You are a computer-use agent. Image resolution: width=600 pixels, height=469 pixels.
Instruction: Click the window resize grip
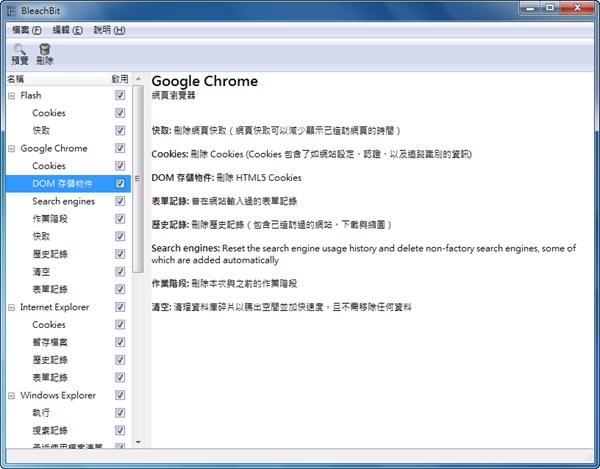pos(589,458)
